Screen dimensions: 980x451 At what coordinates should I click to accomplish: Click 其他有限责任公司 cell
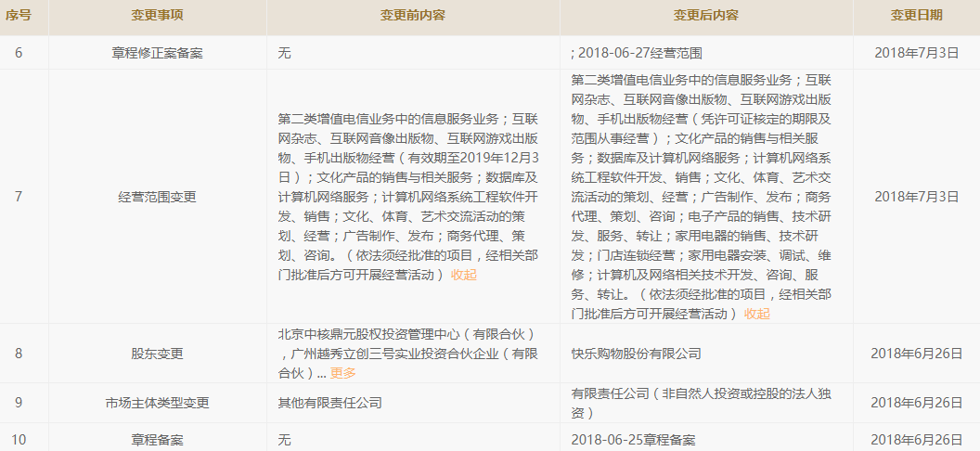tap(330, 403)
